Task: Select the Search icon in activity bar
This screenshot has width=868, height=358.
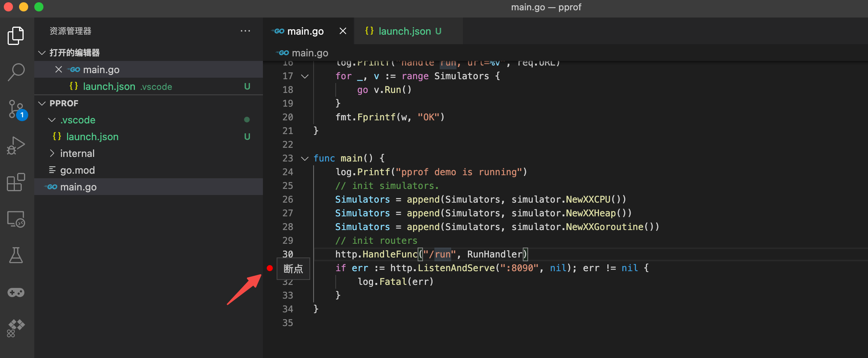Action: [x=15, y=72]
